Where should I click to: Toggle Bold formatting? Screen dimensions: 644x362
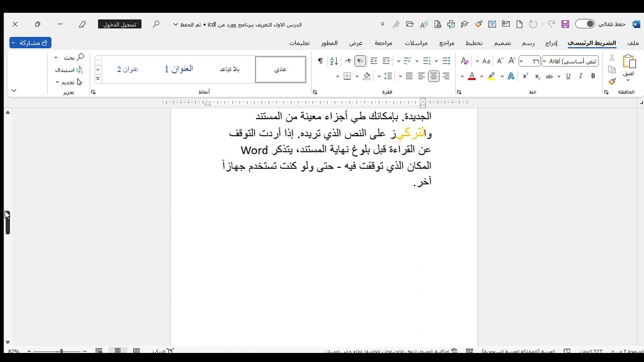[x=593, y=76]
